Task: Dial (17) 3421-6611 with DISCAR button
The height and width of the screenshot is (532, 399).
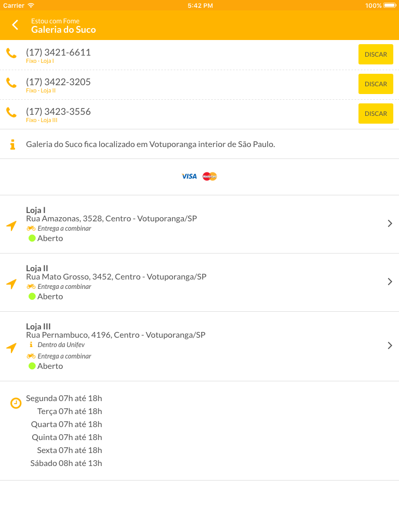Action: (376, 54)
